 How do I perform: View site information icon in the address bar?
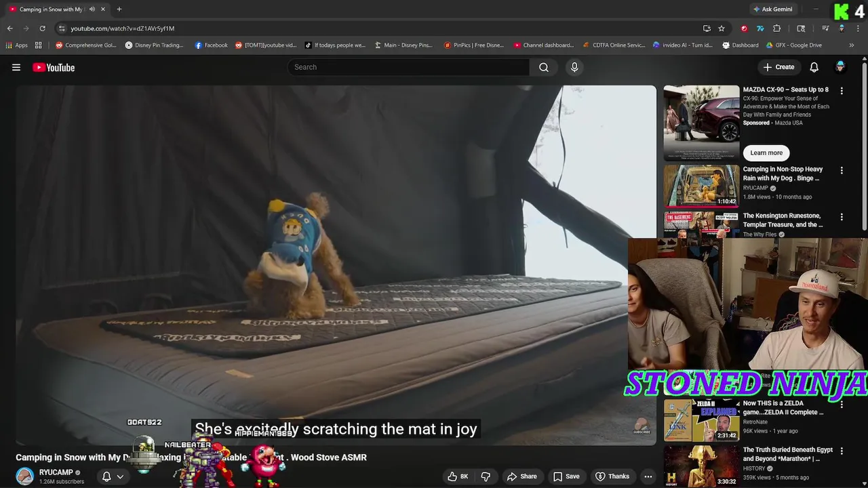click(62, 28)
